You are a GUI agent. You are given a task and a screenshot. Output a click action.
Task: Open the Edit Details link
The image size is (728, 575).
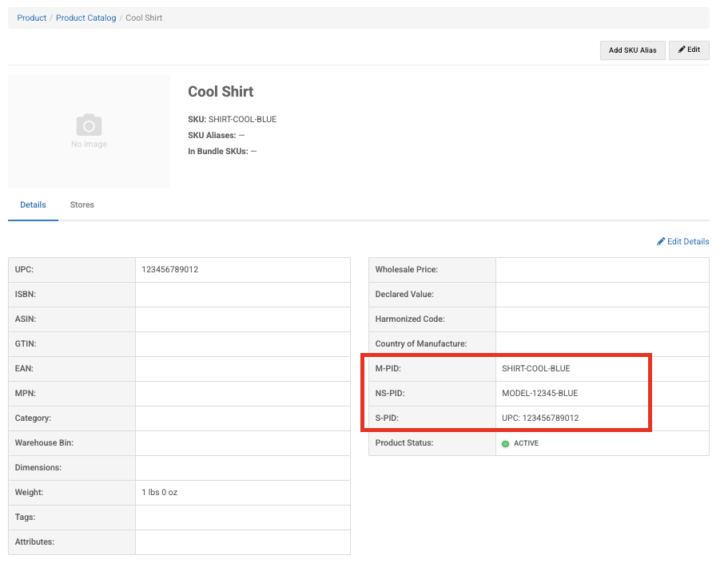(683, 241)
